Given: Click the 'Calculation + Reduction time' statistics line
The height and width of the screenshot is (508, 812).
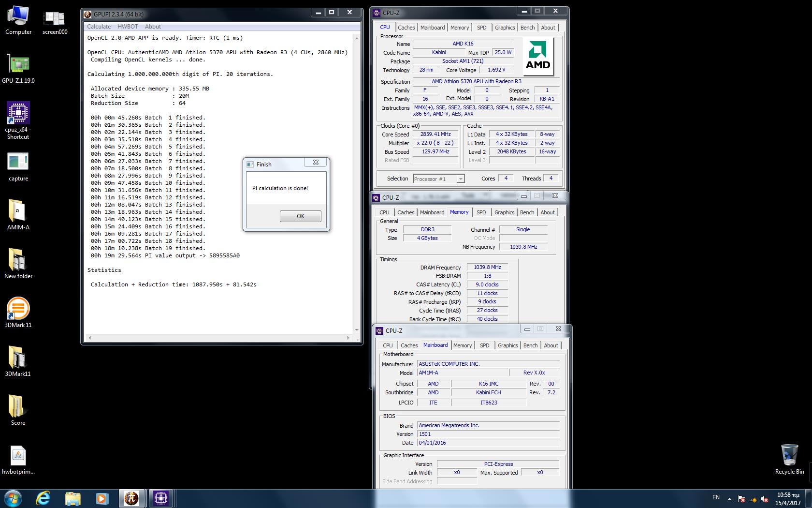Looking at the screenshot, I should click(x=174, y=284).
